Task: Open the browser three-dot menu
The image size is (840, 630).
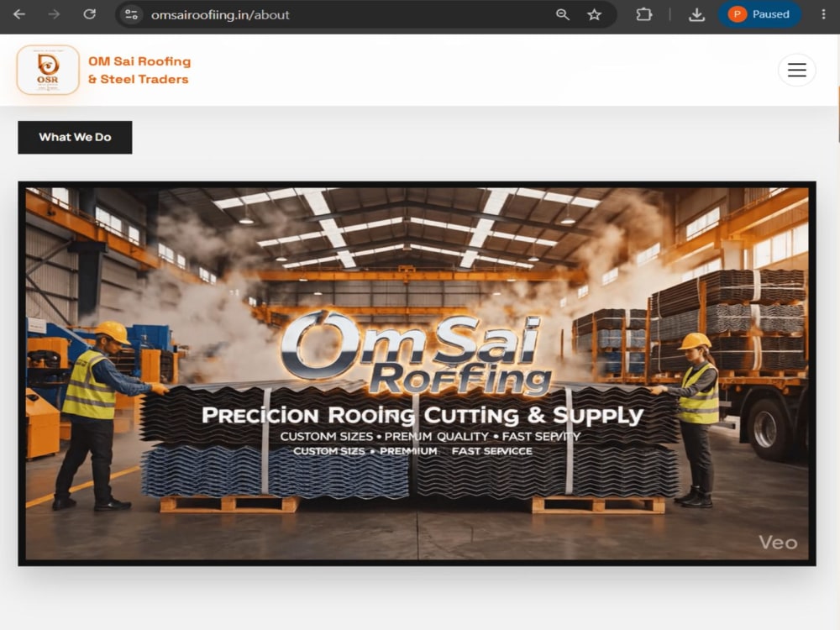Action: 823,14
